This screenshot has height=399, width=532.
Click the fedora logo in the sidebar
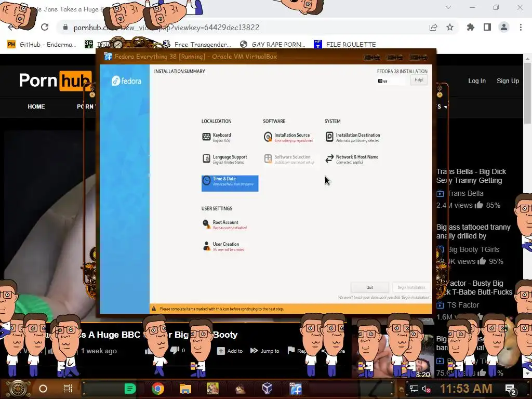126,81
